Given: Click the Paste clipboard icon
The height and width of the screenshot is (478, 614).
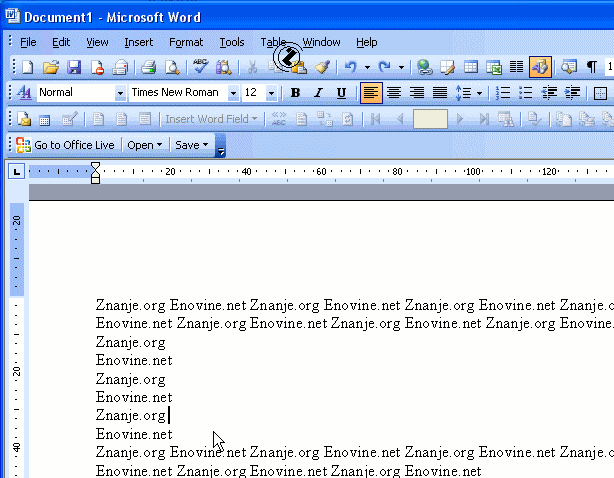Looking at the screenshot, I should [x=299, y=67].
